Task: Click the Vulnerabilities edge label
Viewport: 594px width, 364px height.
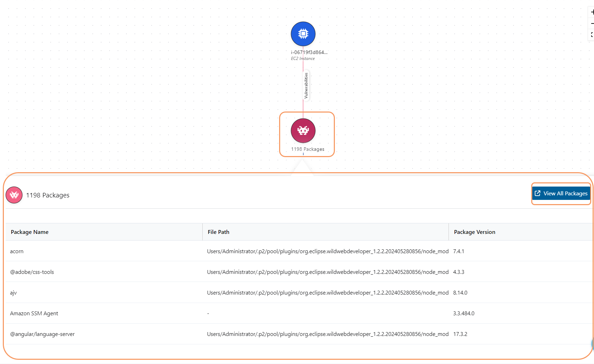Action: pyautogui.click(x=305, y=85)
